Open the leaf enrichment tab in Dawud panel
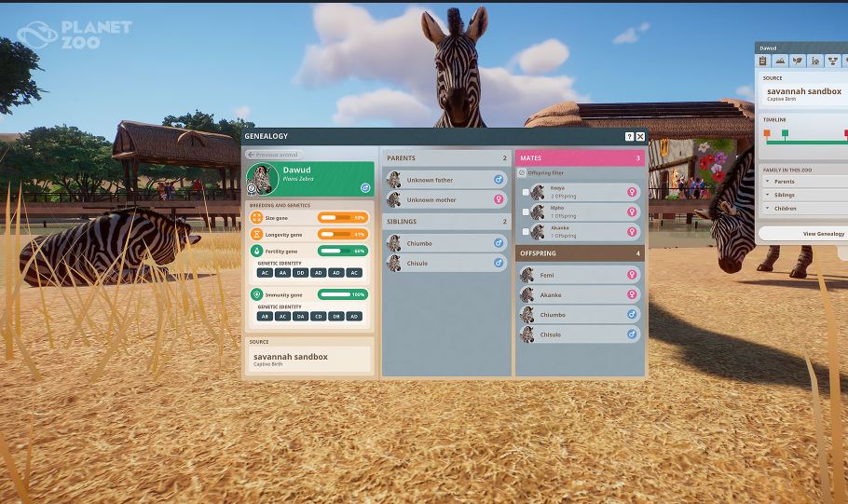Image resolution: width=848 pixels, height=504 pixels. [798, 61]
